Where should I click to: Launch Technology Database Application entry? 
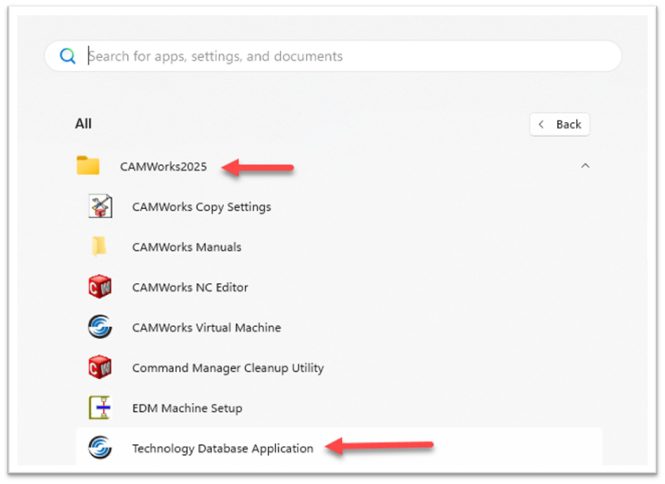pyautogui.click(x=223, y=448)
